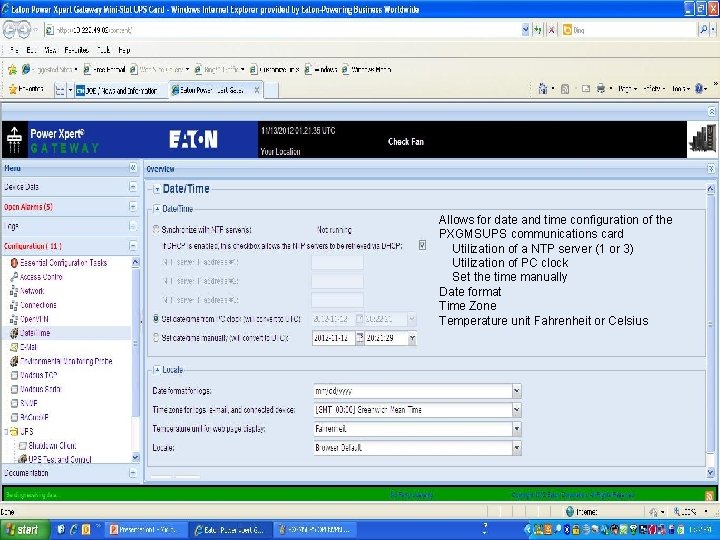720x540 pixels.
Task: Click the IE Help toolbar icon
Action: [x=699, y=89]
